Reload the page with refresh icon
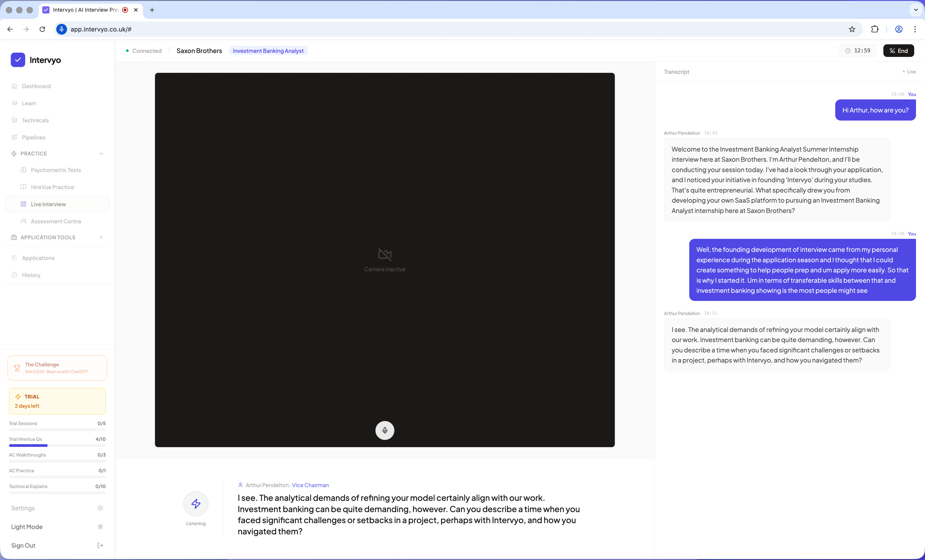Viewport: 925px width, 560px height. (43, 29)
